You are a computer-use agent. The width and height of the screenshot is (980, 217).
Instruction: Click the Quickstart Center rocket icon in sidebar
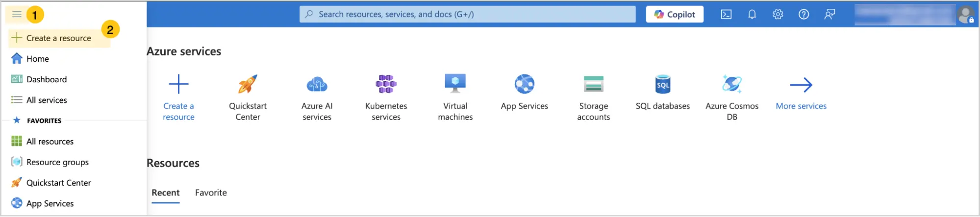click(17, 182)
